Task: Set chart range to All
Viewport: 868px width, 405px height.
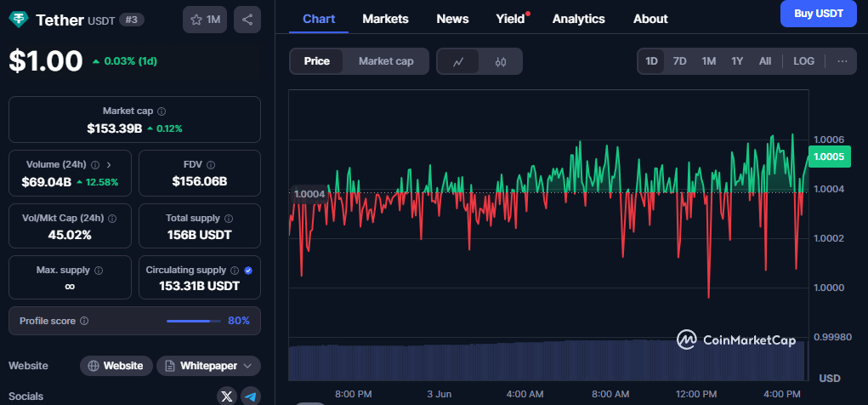Action: tap(765, 61)
